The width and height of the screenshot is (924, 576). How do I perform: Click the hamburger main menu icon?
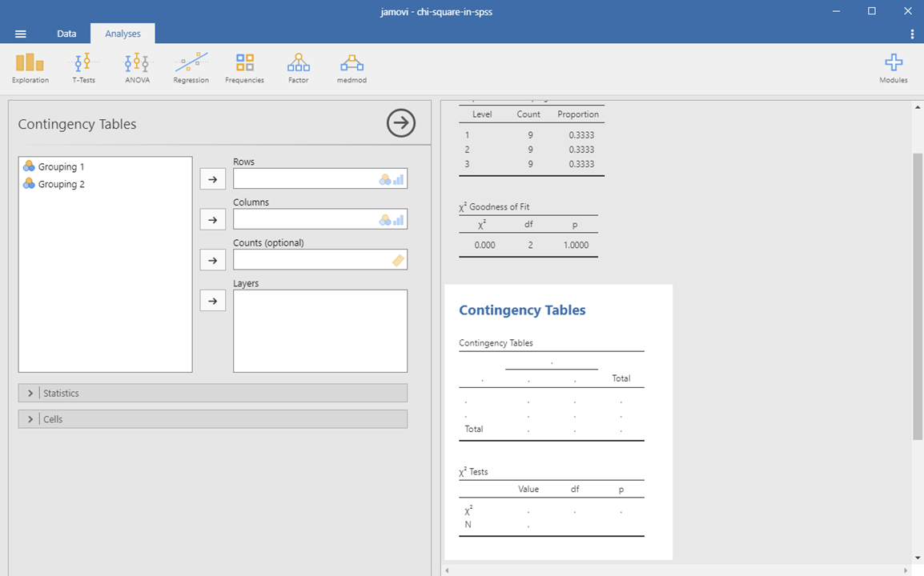pyautogui.click(x=21, y=34)
